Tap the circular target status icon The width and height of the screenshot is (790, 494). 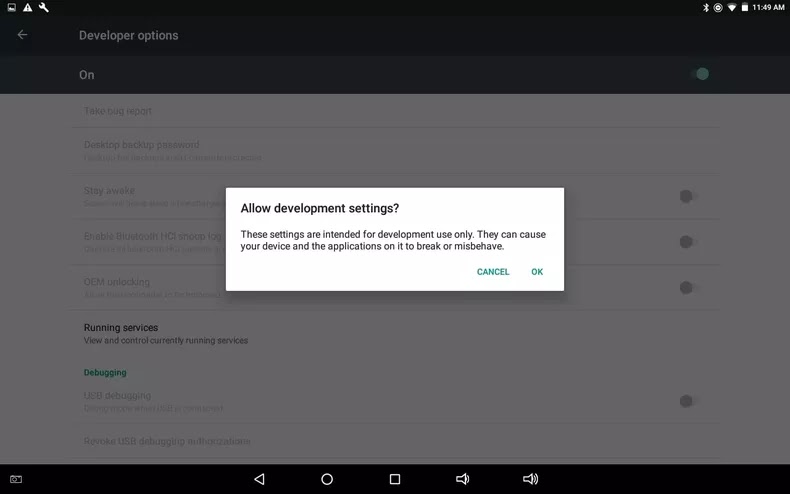718,8
